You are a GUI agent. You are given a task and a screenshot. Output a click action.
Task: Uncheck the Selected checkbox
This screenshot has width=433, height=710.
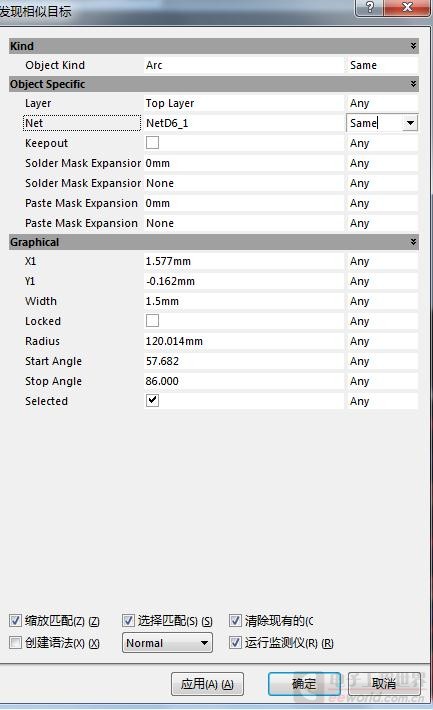153,400
